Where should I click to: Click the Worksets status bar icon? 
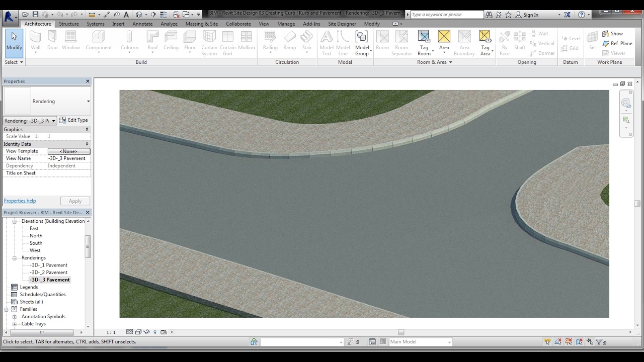(x=254, y=342)
